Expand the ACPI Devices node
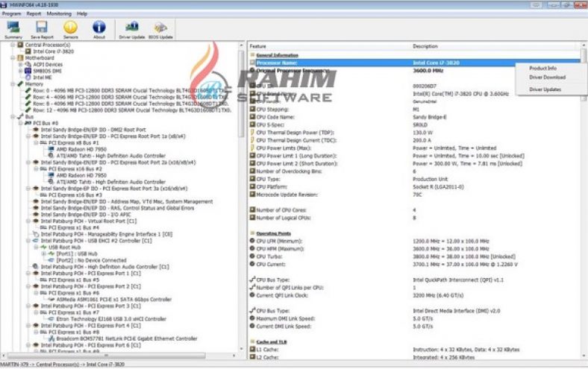 pyautogui.click(x=21, y=64)
